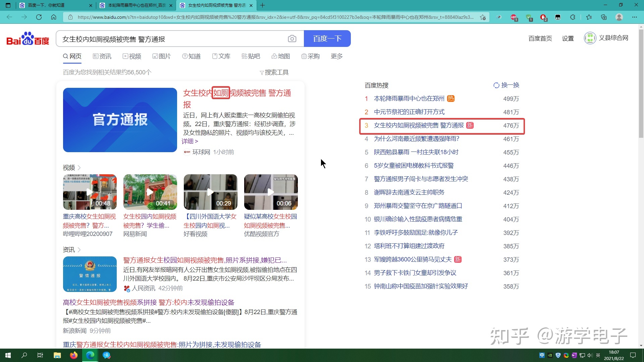The image size is (644, 362).
Task: Click 详细 > link in top result
Action: pyautogui.click(x=190, y=141)
